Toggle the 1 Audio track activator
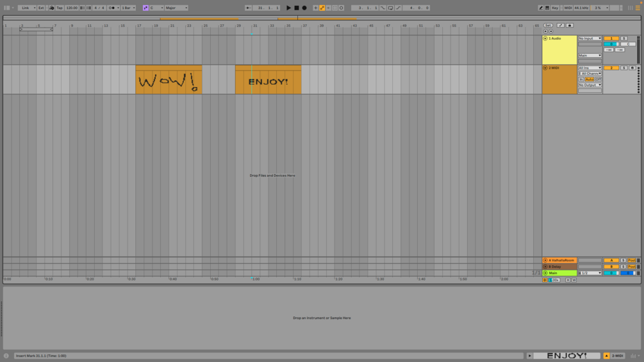This screenshot has width=644, height=362. tap(611, 38)
